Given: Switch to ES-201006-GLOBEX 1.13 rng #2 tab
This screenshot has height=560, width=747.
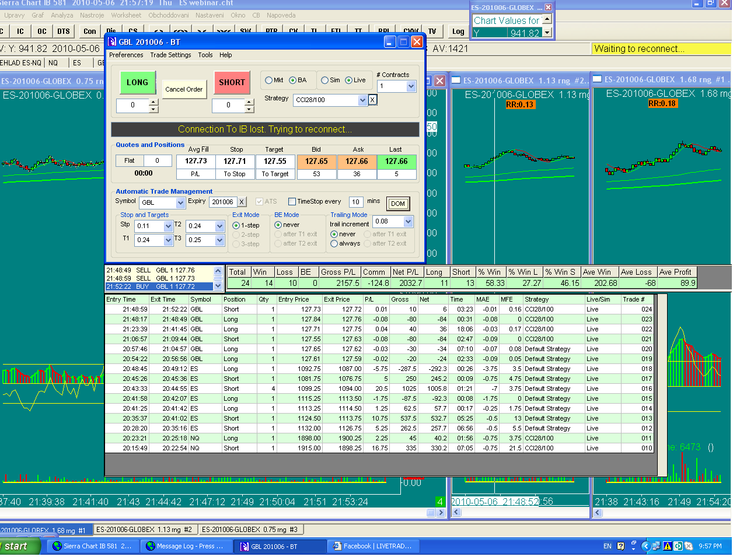Looking at the screenshot, I should (144, 530).
